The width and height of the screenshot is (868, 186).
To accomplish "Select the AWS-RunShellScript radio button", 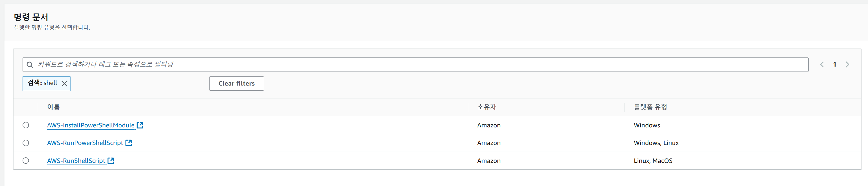I will coord(26,161).
